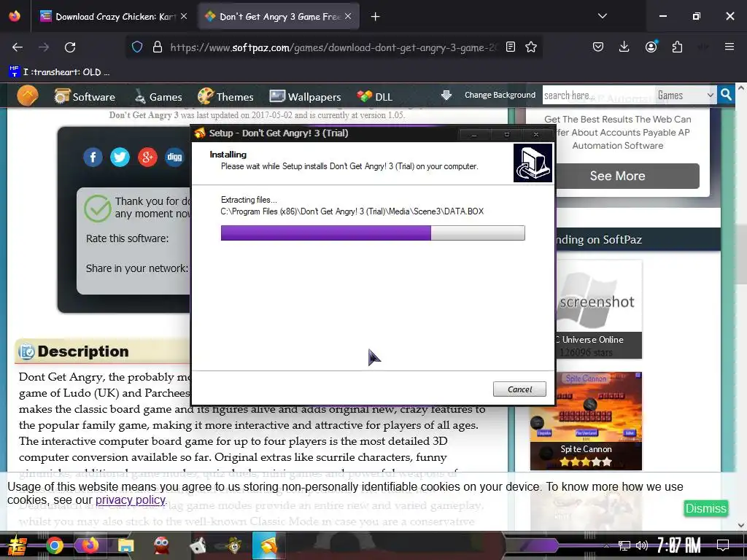Expand the list all tabs chevron
Image resolution: width=747 pixels, height=560 pixels.
click(x=602, y=16)
